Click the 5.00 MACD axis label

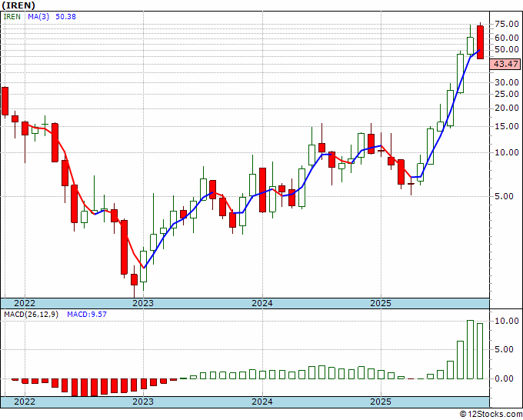(x=504, y=349)
